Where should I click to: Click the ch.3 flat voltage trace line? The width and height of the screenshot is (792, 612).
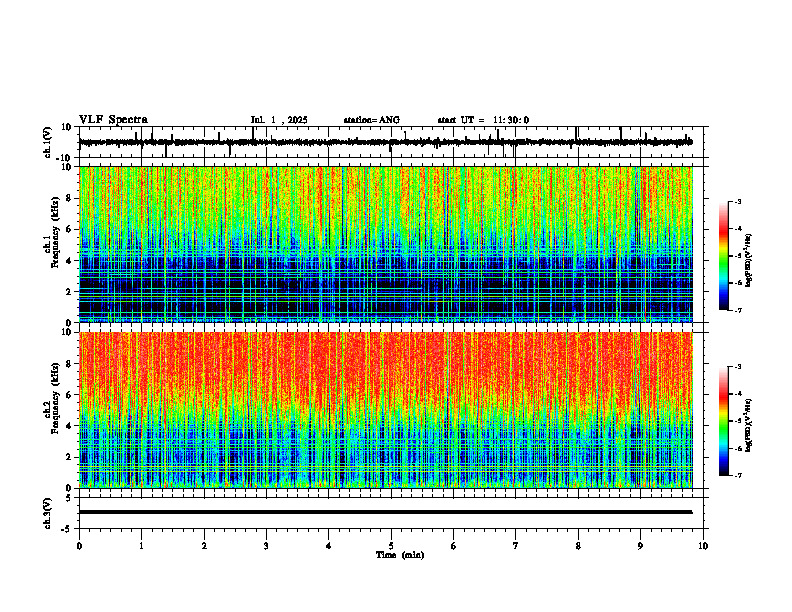point(386,512)
